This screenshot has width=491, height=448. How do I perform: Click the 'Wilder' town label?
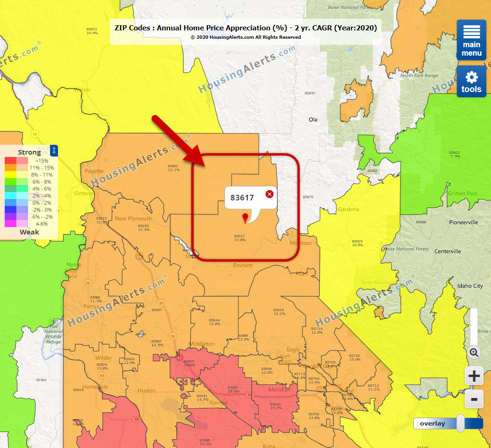[104, 357]
